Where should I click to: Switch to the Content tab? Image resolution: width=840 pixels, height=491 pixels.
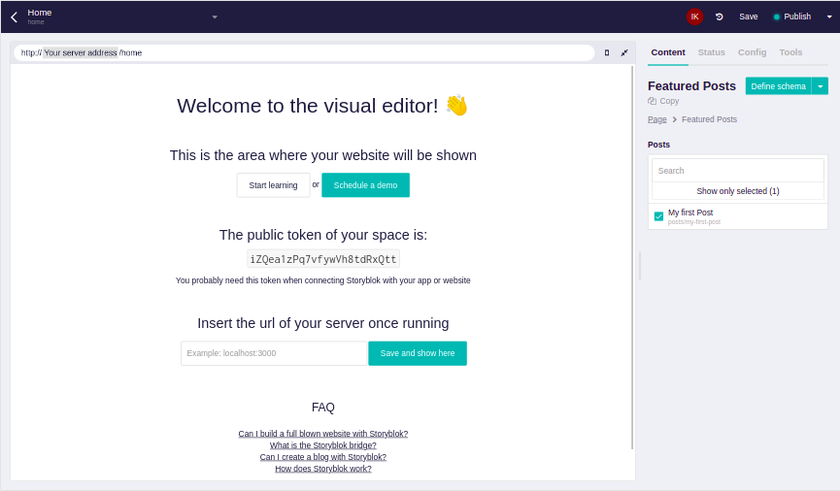coord(668,52)
